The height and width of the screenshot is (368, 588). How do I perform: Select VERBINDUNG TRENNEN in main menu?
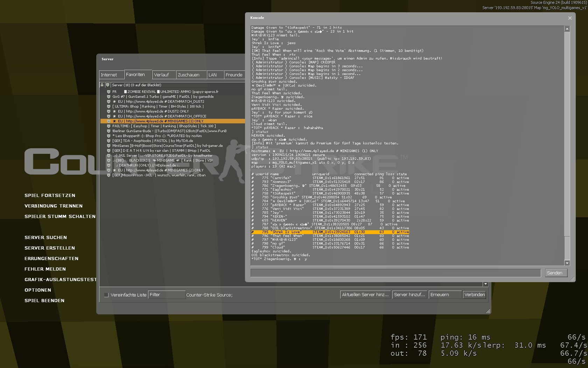click(x=54, y=206)
